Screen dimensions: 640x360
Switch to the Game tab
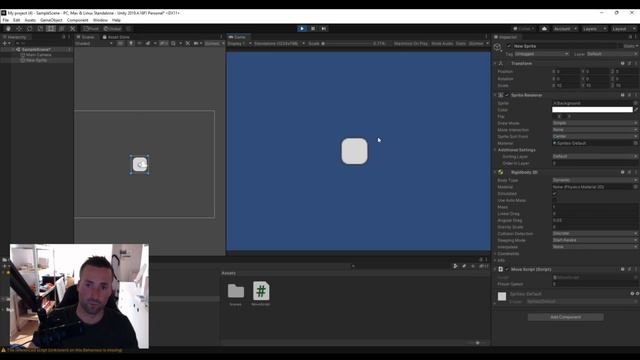(237, 37)
